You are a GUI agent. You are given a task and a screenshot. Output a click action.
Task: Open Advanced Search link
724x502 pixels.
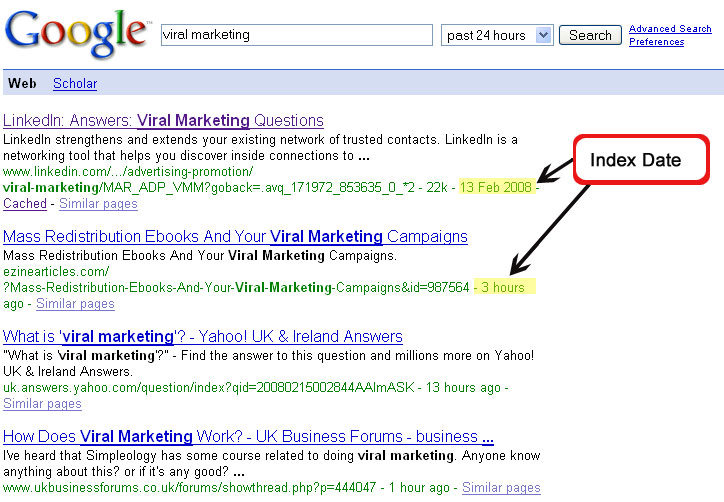670,29
